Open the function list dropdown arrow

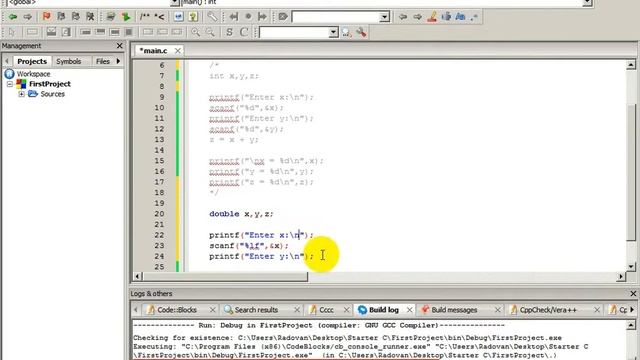(587, 2)
